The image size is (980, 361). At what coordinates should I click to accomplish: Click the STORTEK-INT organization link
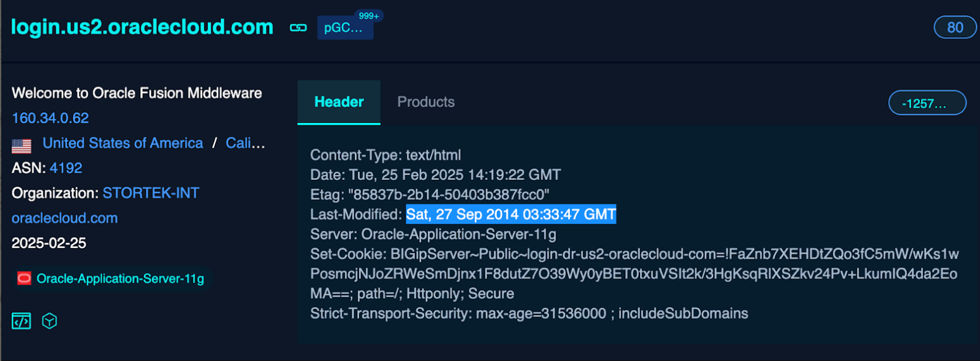[151, 193]
